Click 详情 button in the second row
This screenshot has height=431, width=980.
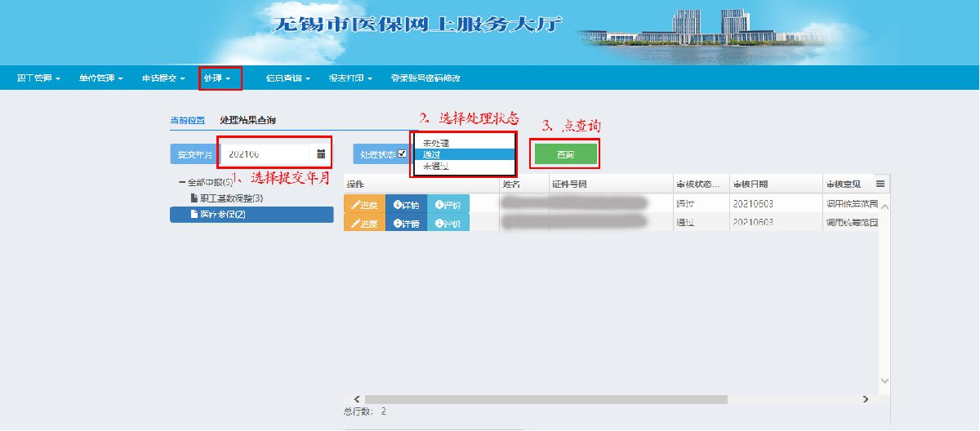(405, 224)
